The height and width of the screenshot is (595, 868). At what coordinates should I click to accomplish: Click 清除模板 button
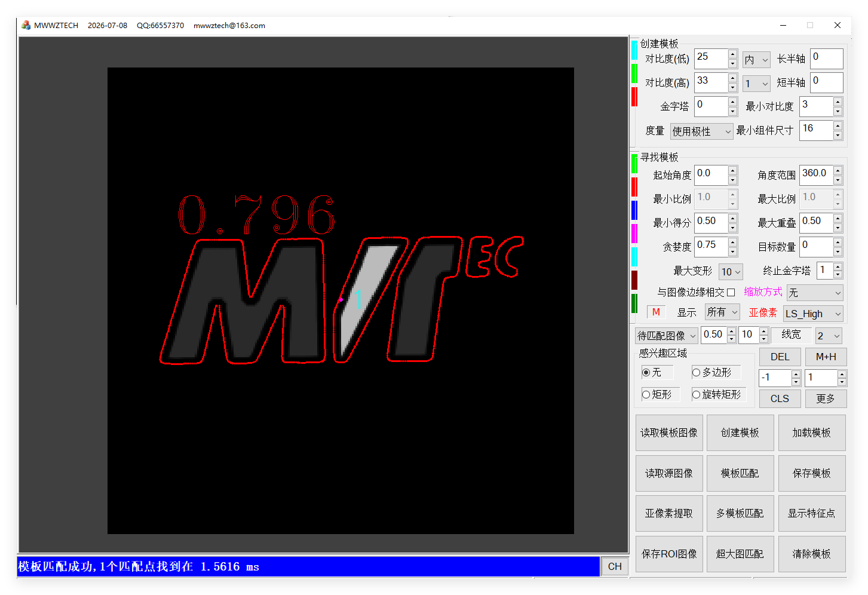[812, 554]
